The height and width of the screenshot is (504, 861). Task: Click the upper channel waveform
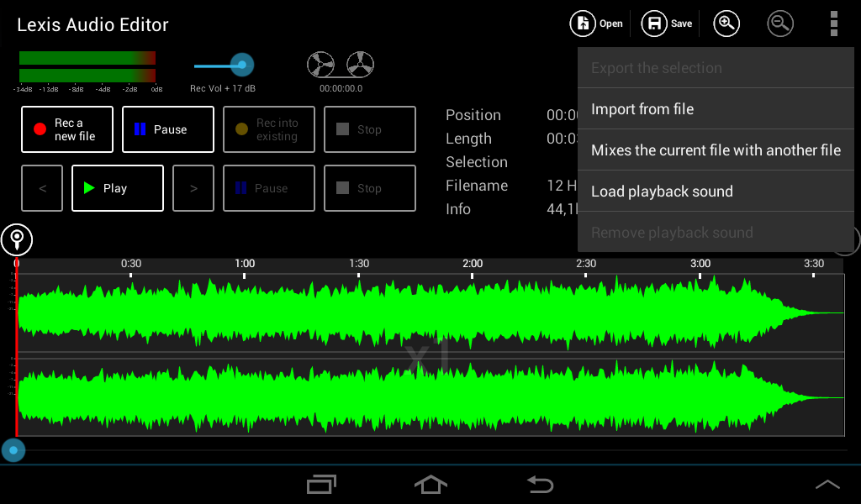[x=430, y=312]
